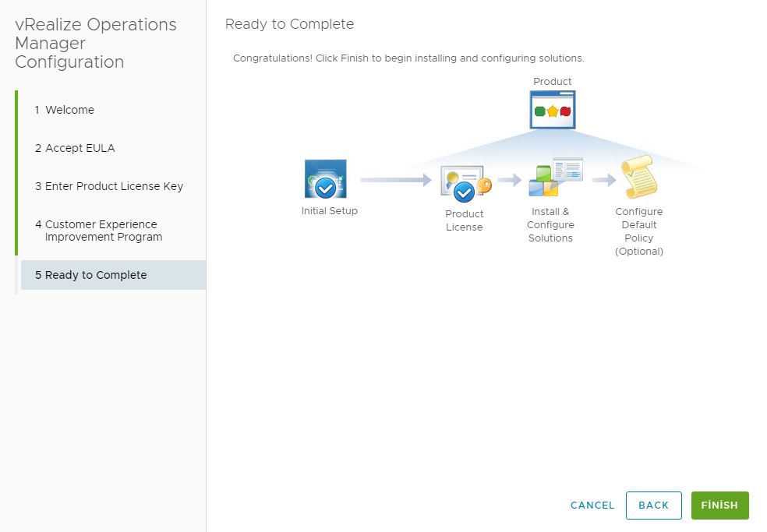Click the Install & Configure Solutions icon
Screen dimensions: 767x532
click(555, 177)
